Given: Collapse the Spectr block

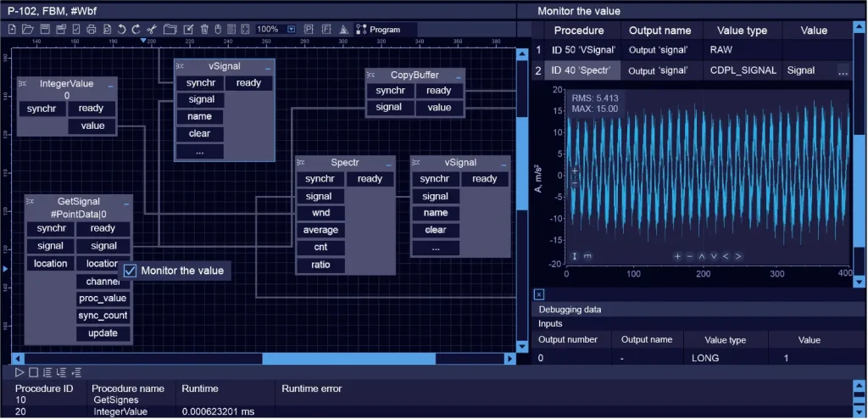Looking at the screenshot, I should coord(388,165).
